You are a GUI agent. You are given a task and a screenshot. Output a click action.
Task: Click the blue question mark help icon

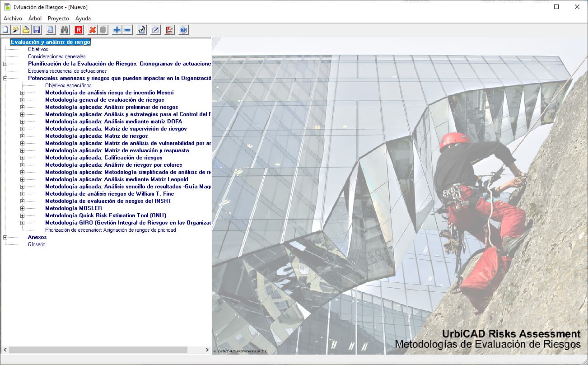(x=183, y=30)
